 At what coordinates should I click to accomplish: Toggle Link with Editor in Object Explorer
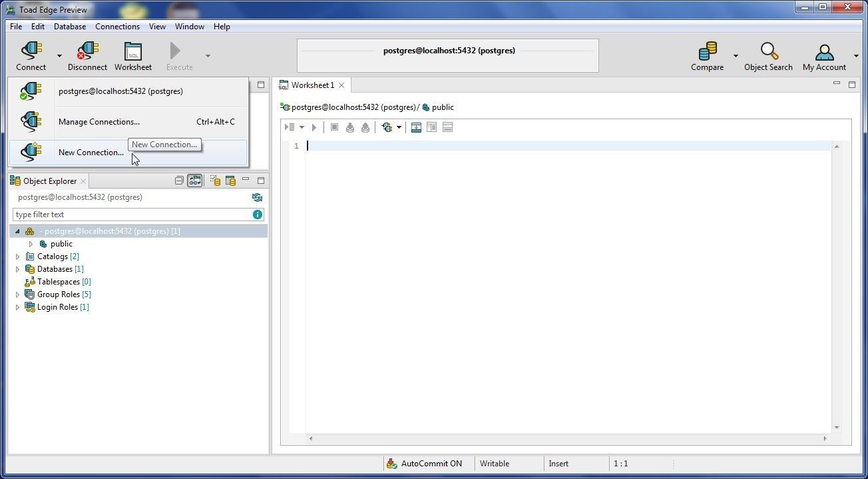[194, 181]
